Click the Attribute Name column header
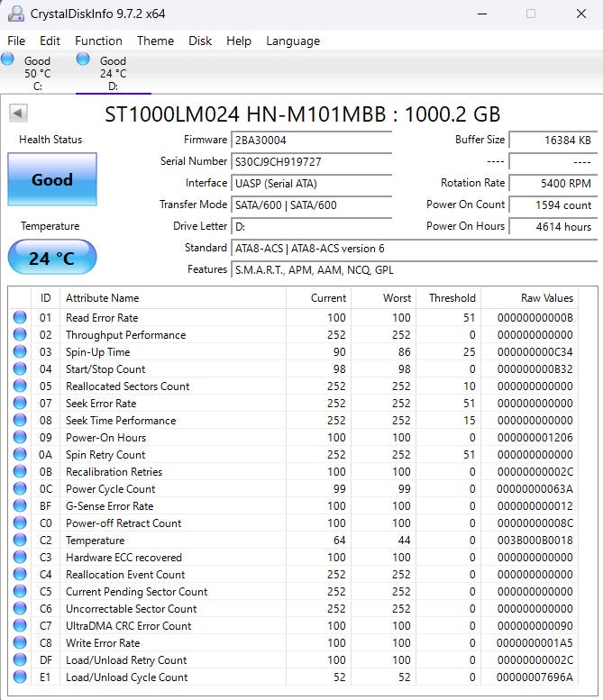 point(173,298)
